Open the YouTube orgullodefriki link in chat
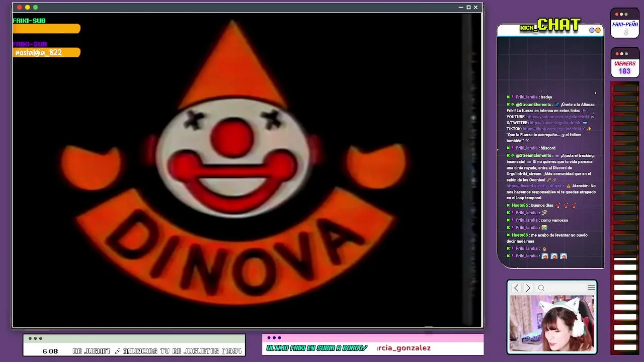 (557, 117)
